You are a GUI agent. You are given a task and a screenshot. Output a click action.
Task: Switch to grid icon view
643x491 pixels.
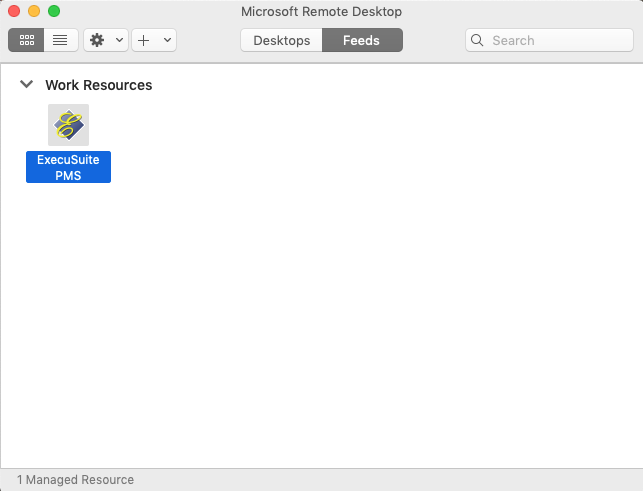pyautogui.click(x=26, y=40)
